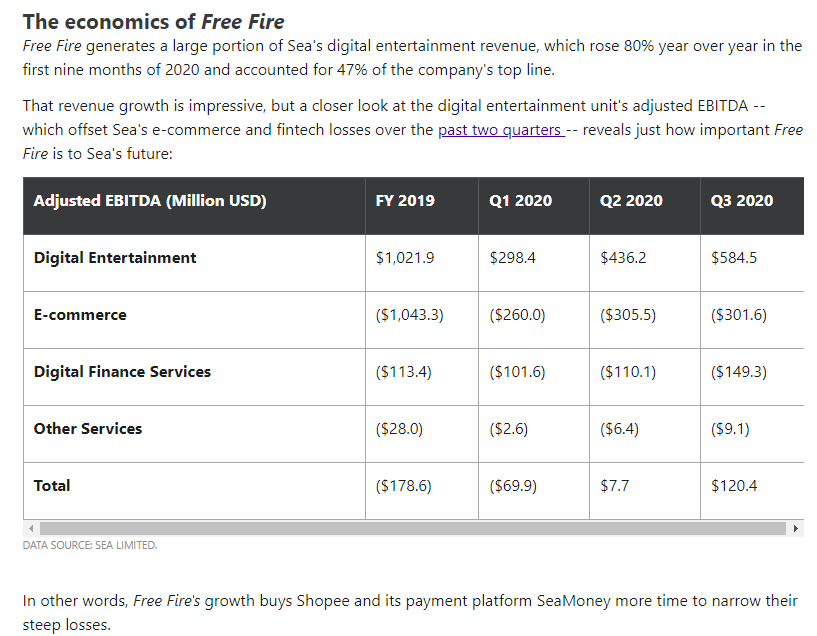Screen dimensions: 817x636
Task: Select the FY 2019 column header
Action: click(x=405, y=200)
